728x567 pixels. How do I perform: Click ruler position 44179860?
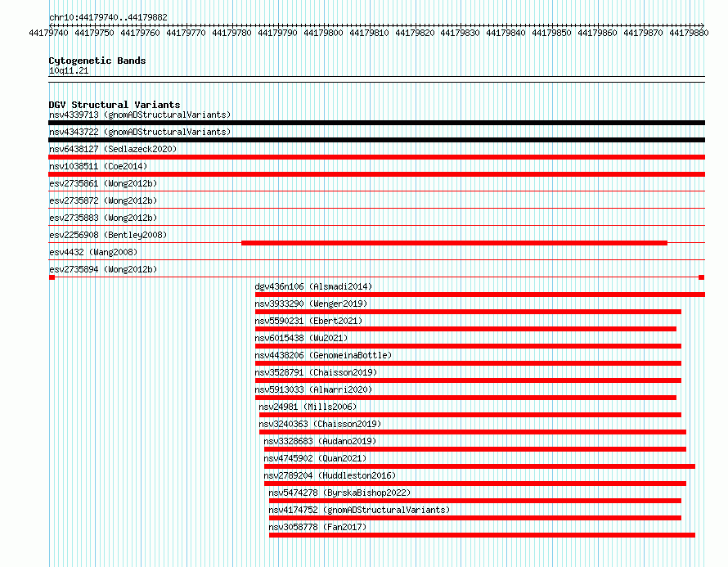[x=597, y=33]
